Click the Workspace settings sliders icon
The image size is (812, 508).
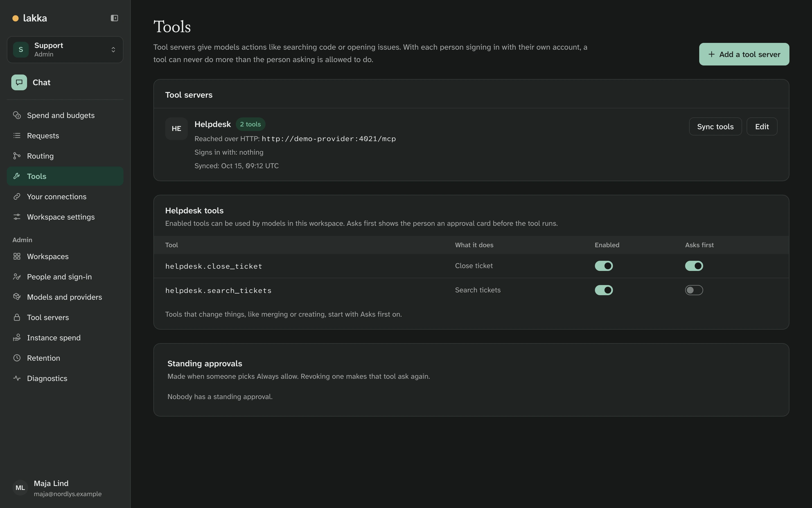pyautogui.click(x=17, y=217)
